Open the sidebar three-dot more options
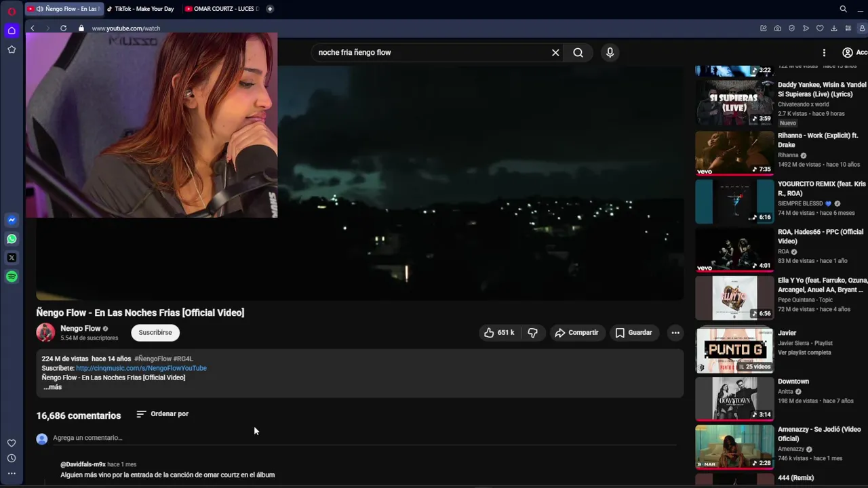The height and width of the screenshot is (488, 868). [12, 474]
